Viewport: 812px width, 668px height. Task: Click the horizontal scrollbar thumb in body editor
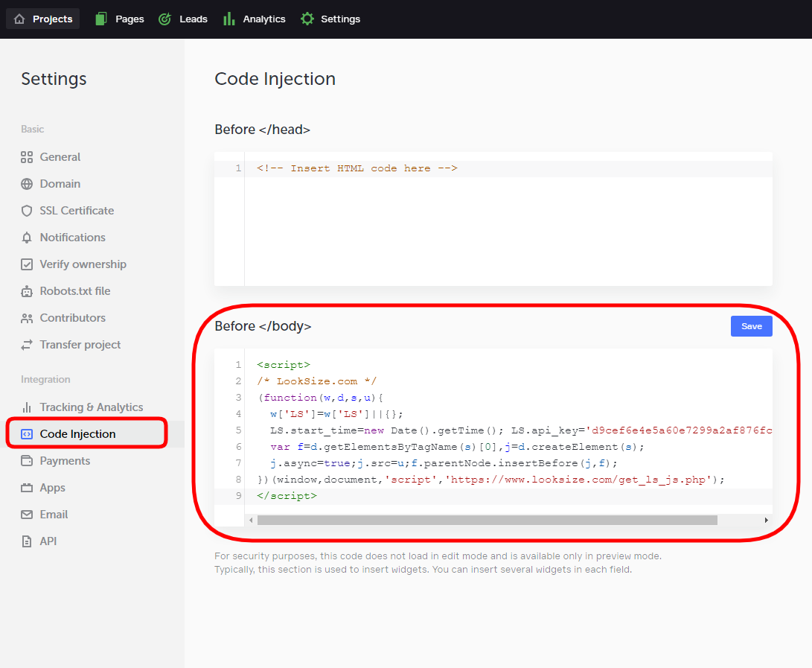(487, 521)
